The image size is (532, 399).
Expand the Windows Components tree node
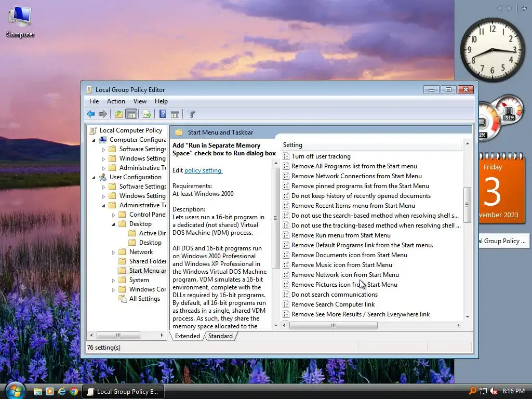113,290
